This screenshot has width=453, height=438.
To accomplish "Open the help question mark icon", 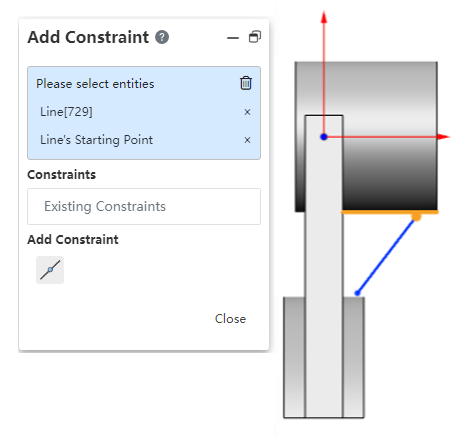I will (162, 37).
